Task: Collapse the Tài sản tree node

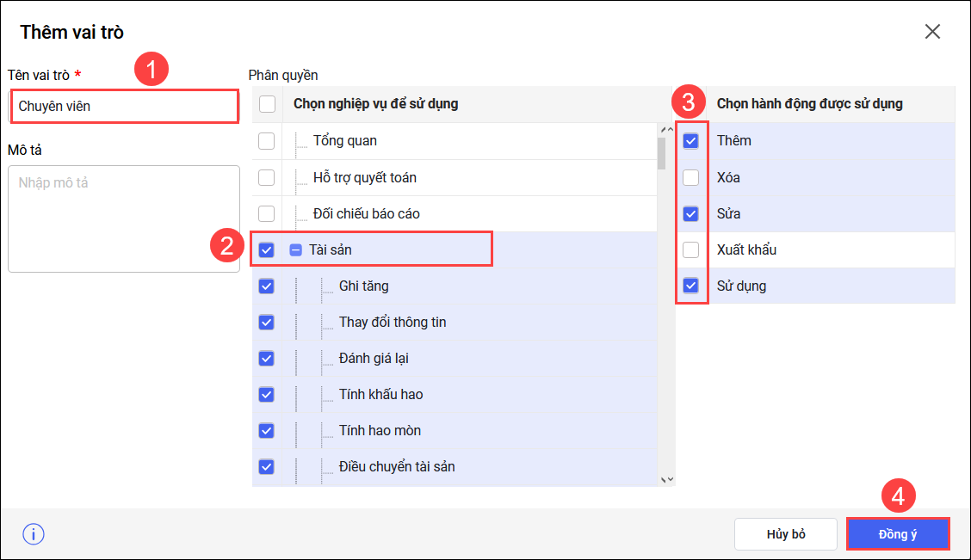Action: [295, 250]
